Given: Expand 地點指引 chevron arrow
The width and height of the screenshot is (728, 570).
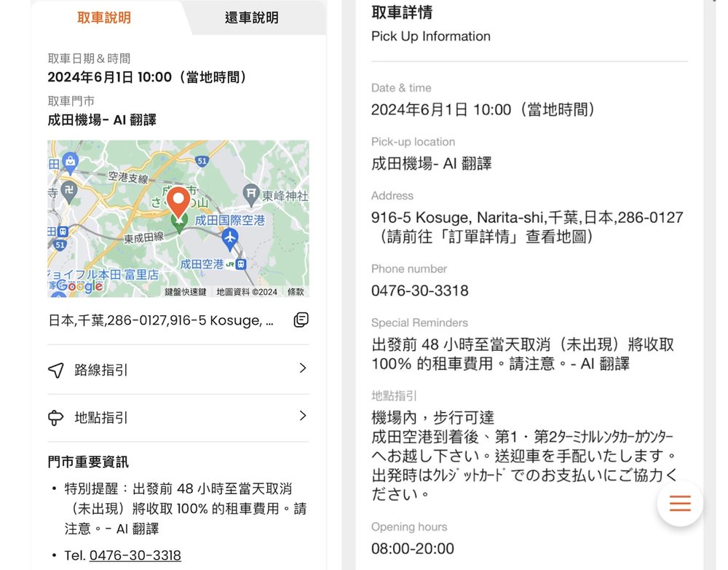Looking at the screenshot, I should click(x=303, y=416).
